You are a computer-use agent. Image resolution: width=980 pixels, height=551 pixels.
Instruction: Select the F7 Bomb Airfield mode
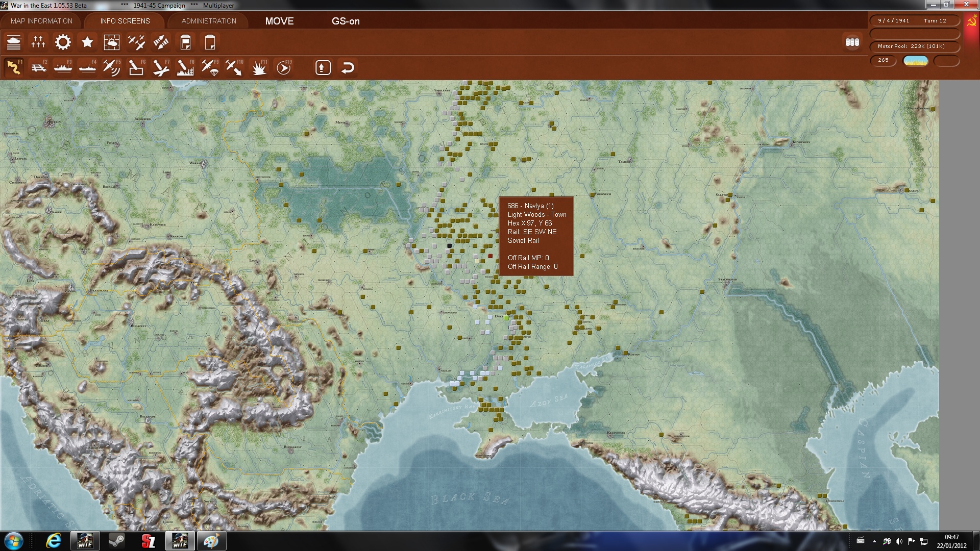(161, 67)
